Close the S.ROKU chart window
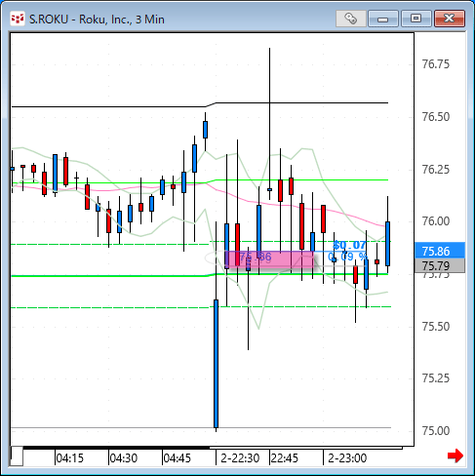The image size is (475, 476). 450,19
